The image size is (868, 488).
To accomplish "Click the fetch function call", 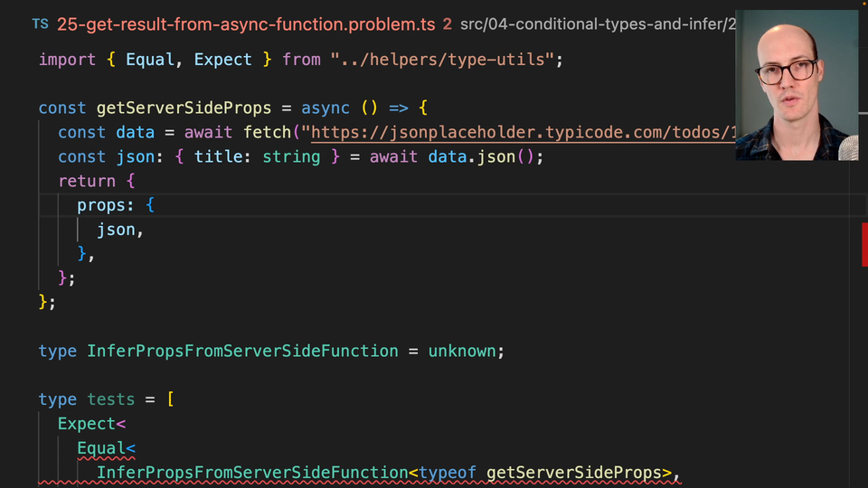I will tap(267, 132).
